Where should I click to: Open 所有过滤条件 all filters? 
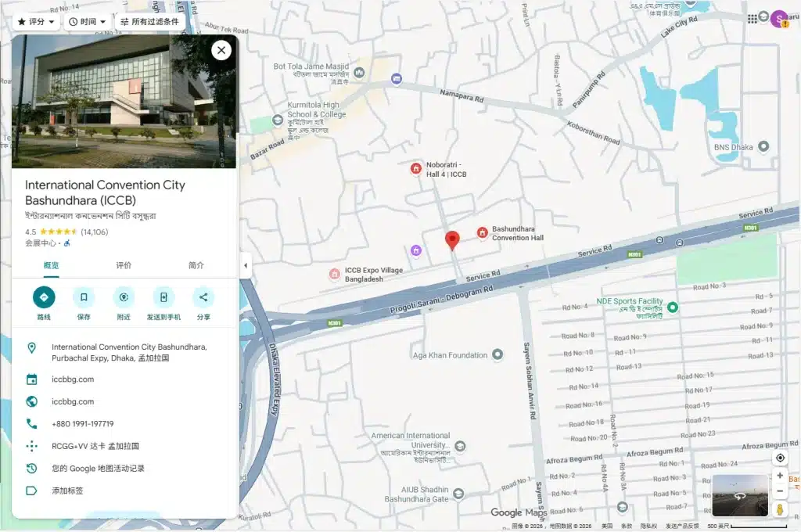coord(149,21)
